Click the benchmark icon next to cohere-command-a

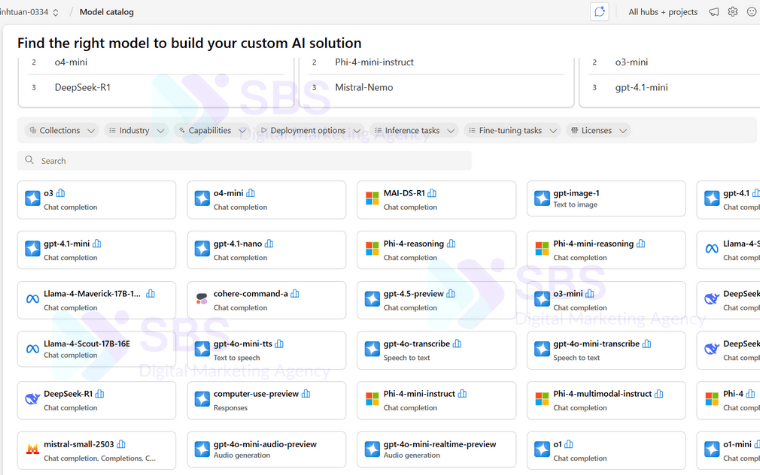(295, 293)
